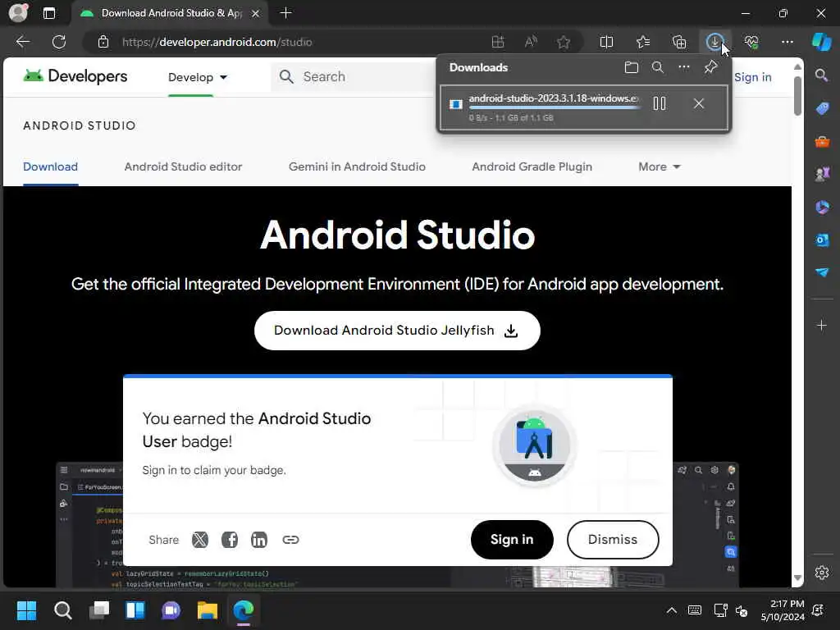Expand the Develop dropdown menu
This screenshot has width=840, height=630.
click(x=198, y=77)
